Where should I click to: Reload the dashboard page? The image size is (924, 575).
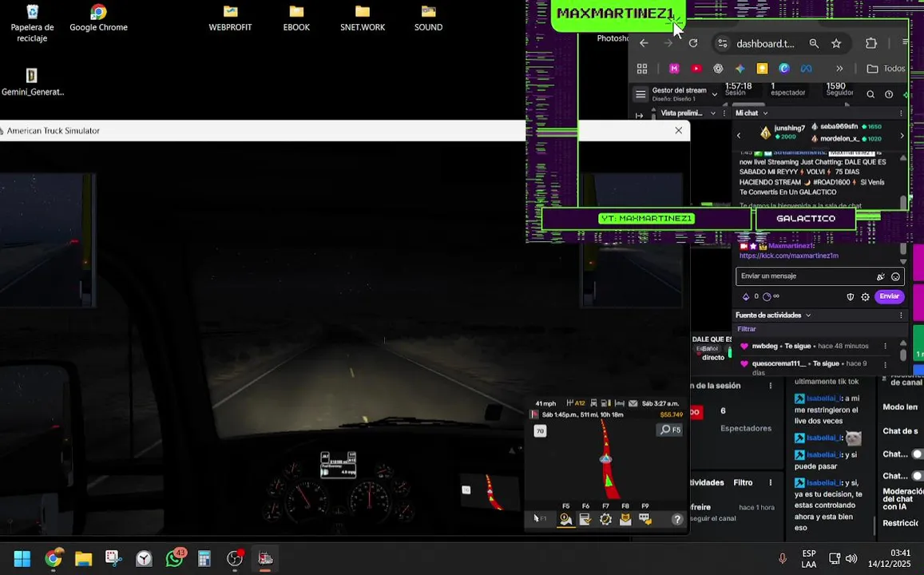[x=693, y=43]
